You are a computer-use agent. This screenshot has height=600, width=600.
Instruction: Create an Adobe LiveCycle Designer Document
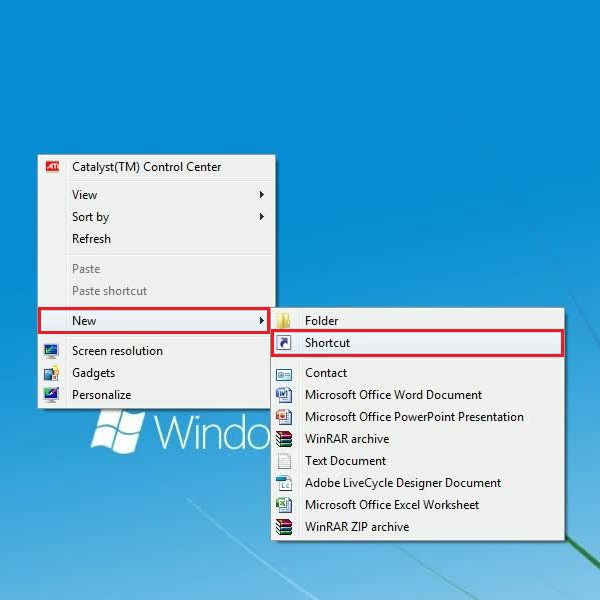pyautogui.click(x=417, y=483)
